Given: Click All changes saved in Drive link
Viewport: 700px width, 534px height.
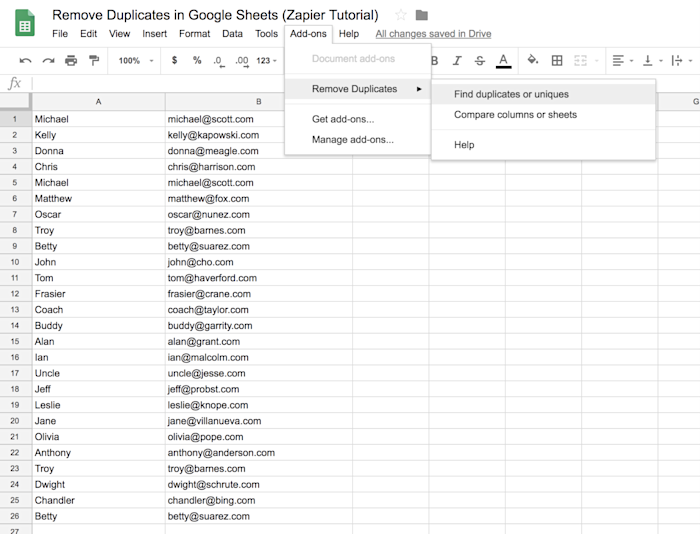Looking at the screenshot, I should (x=433, y=33).
